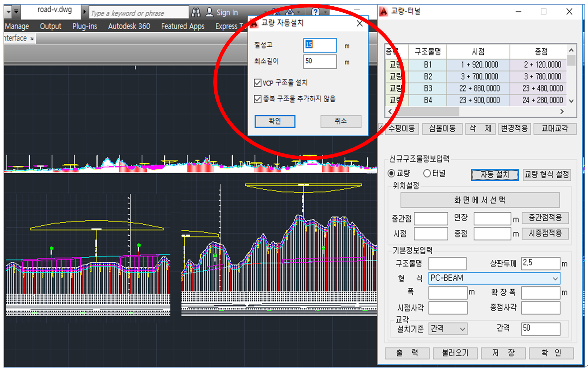
Task: Uncheck 중복 구조물 추가하지 않음 option
Action: [258, 99]
